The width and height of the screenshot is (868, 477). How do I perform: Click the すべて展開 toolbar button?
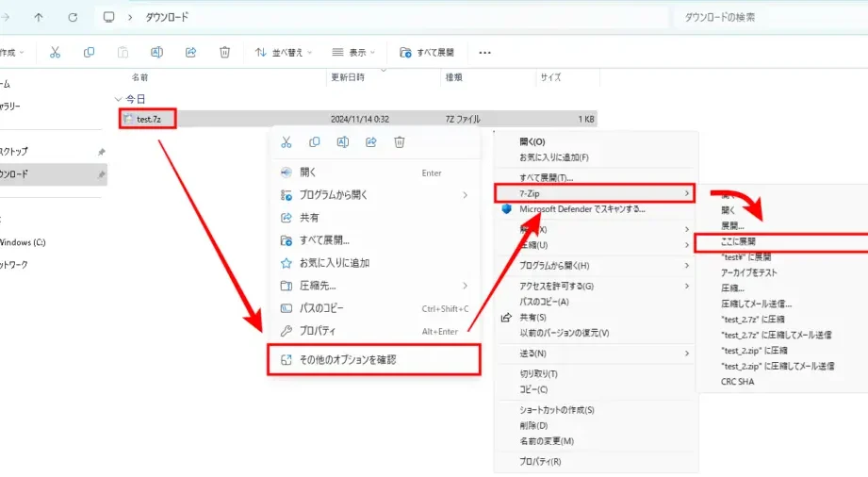coord(427,53)
